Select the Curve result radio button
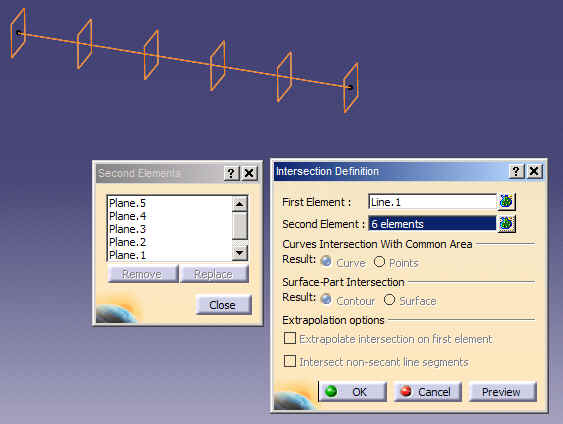 (326, 261)
